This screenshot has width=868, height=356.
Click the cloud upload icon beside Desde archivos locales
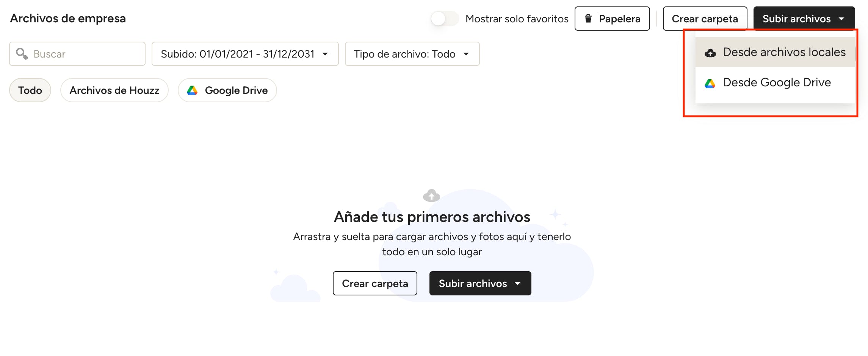pyautogui.click(x=710, y=53)
